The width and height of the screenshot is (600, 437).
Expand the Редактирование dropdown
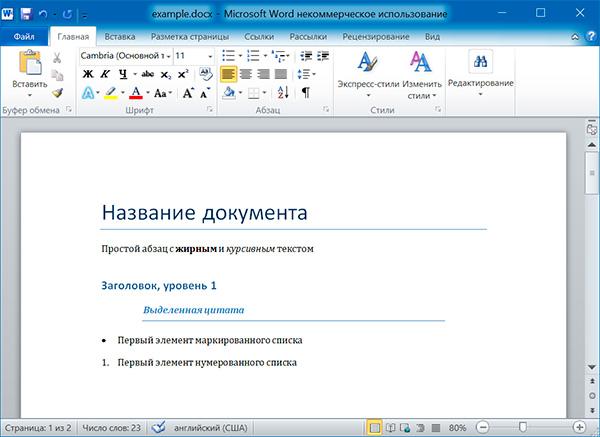pyautogui.click(x=480, y=82)
